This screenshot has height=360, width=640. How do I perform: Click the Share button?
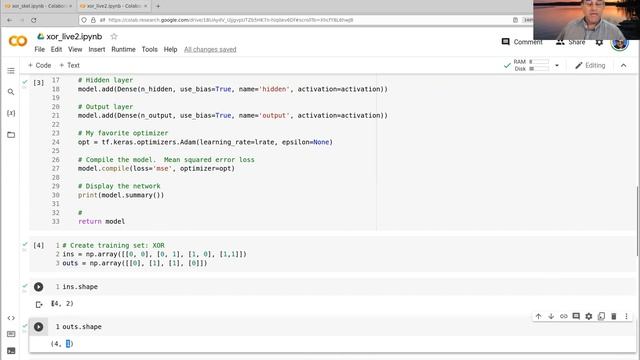[x=571, y=42]
